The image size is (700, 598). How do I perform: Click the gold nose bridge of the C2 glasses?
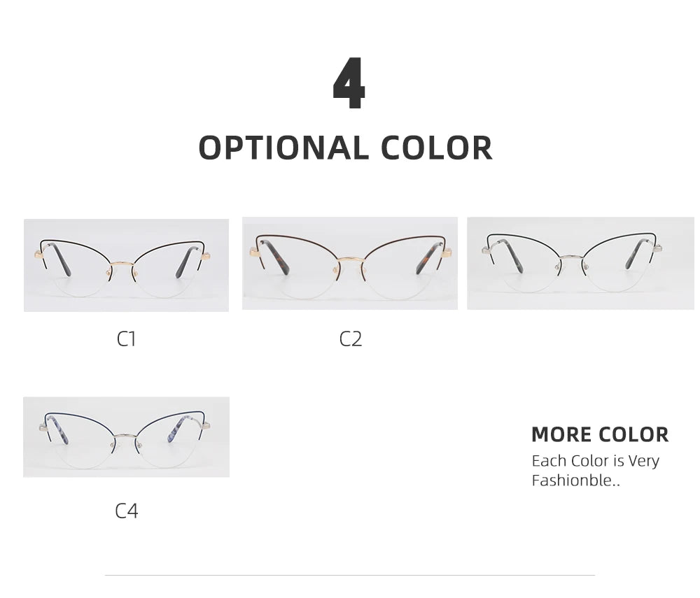[349, 260]
